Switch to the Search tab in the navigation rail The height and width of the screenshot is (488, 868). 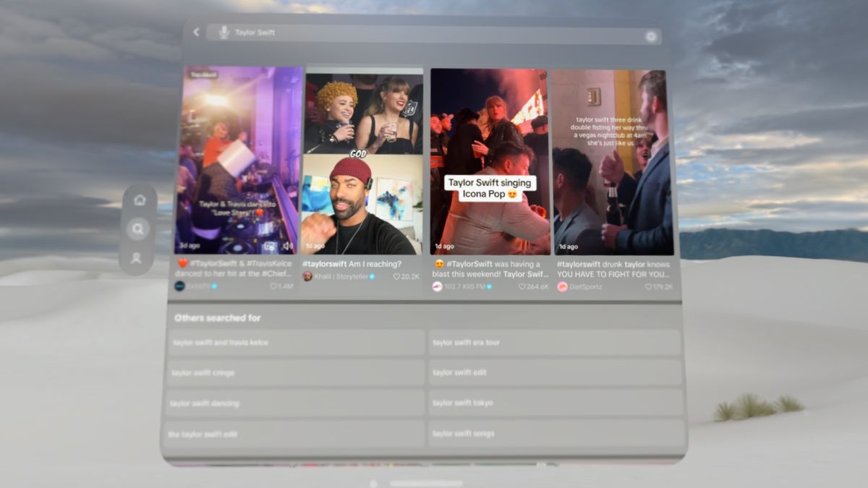tap(137, 229)
